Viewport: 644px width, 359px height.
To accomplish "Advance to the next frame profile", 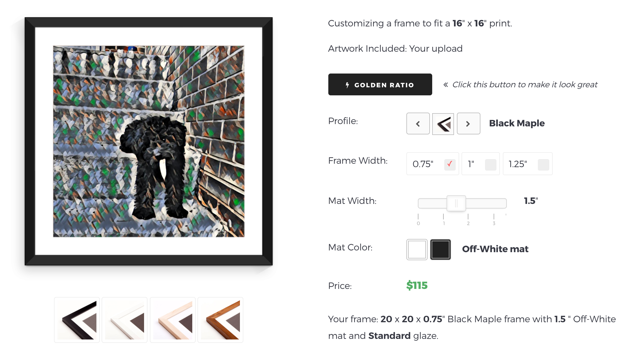I will (468, 123).
